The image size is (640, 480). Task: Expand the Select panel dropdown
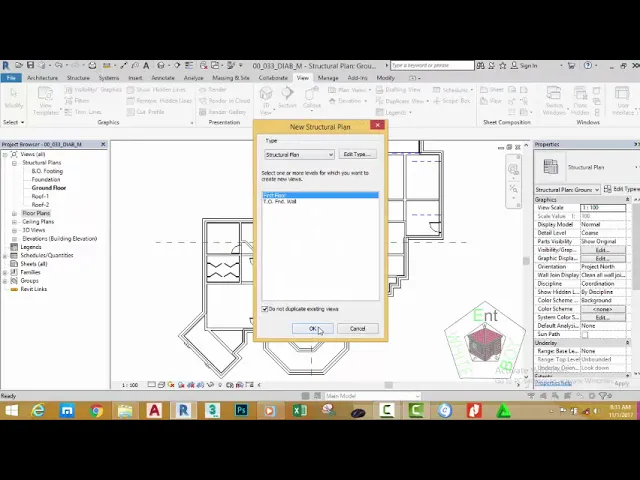click(x=13, y=122)
